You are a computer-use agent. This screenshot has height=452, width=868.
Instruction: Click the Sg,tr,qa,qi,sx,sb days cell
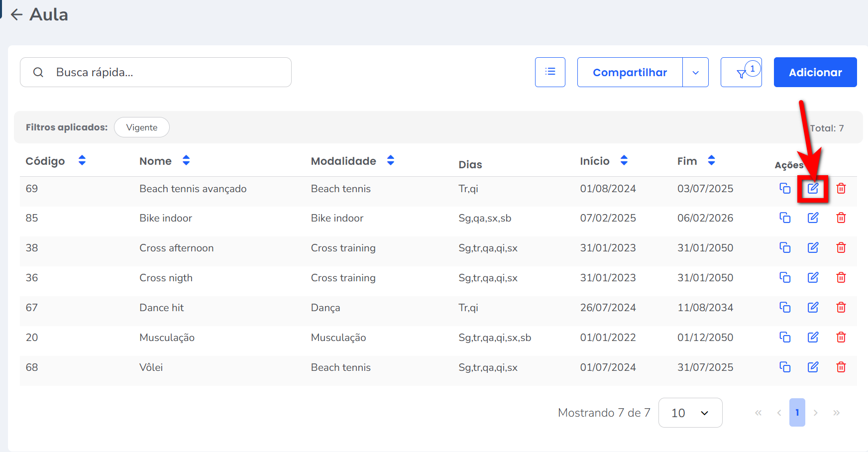(495, 338)
